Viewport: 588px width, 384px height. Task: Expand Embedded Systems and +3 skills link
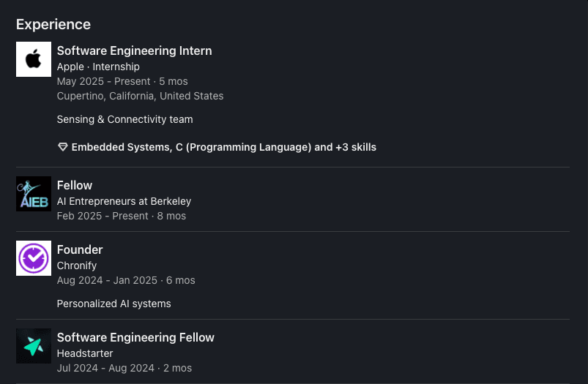point(223,147)
